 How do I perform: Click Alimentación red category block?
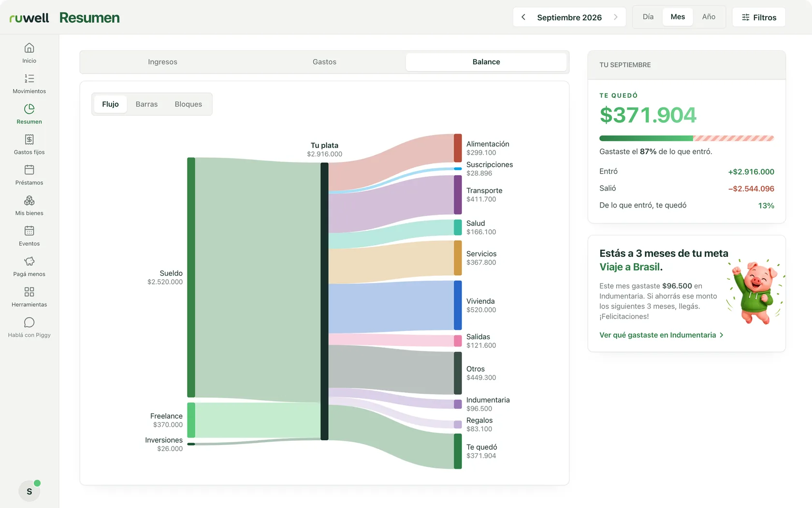click(x=458, y=148)
